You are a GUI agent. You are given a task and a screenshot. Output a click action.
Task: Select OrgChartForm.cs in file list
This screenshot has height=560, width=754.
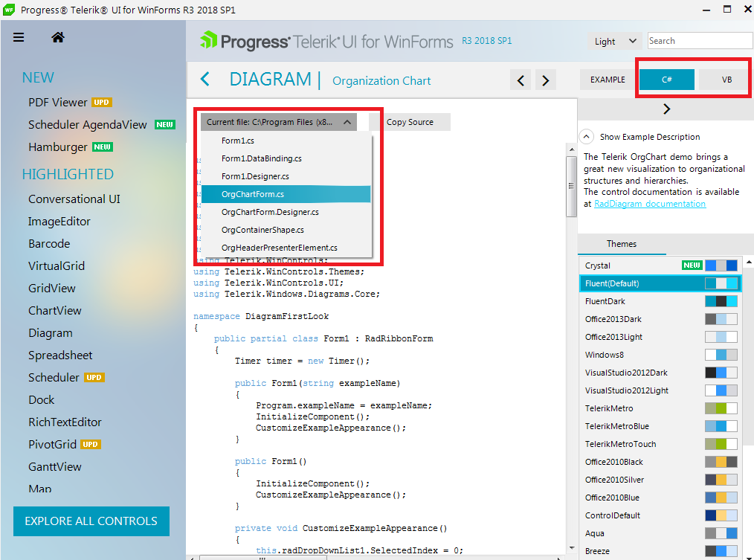click(286, 194)
